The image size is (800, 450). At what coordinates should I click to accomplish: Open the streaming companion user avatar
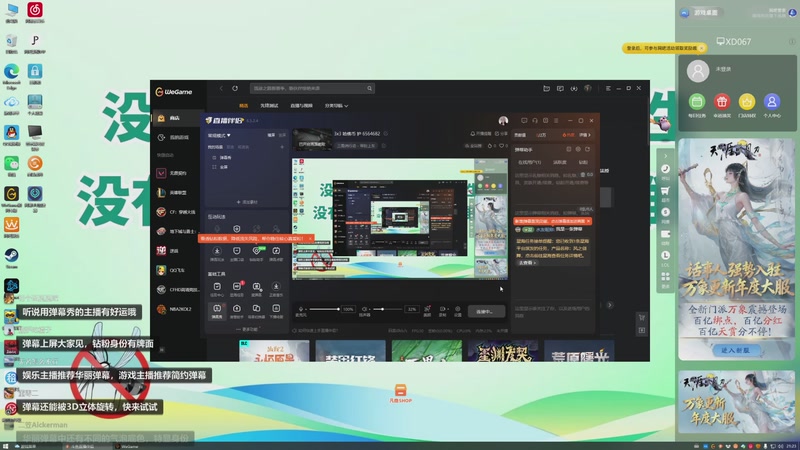click(503, 120)
